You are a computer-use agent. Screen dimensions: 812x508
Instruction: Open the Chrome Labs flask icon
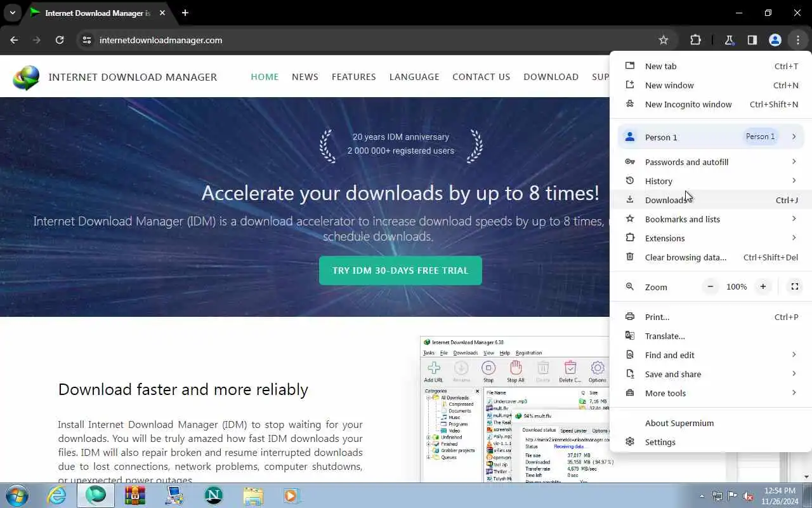pos(729,40)
